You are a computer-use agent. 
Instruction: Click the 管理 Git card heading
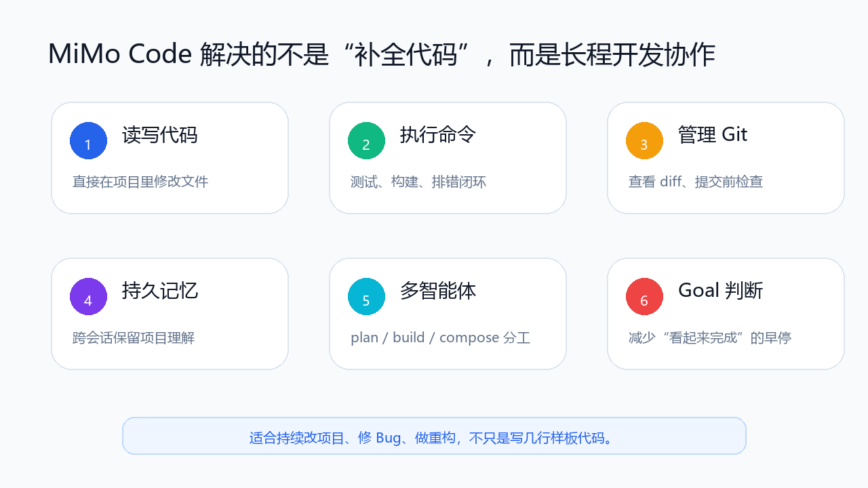click(713, 135)
